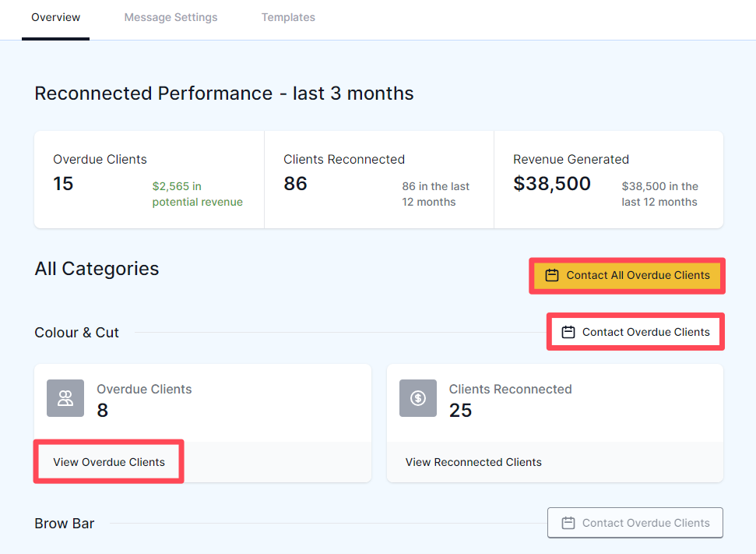Image resolution: width=756 pixels, height=554 pixels.
Task: Click calendar icon on Brow Bar contact button
Action: click(x=568, y=523)
